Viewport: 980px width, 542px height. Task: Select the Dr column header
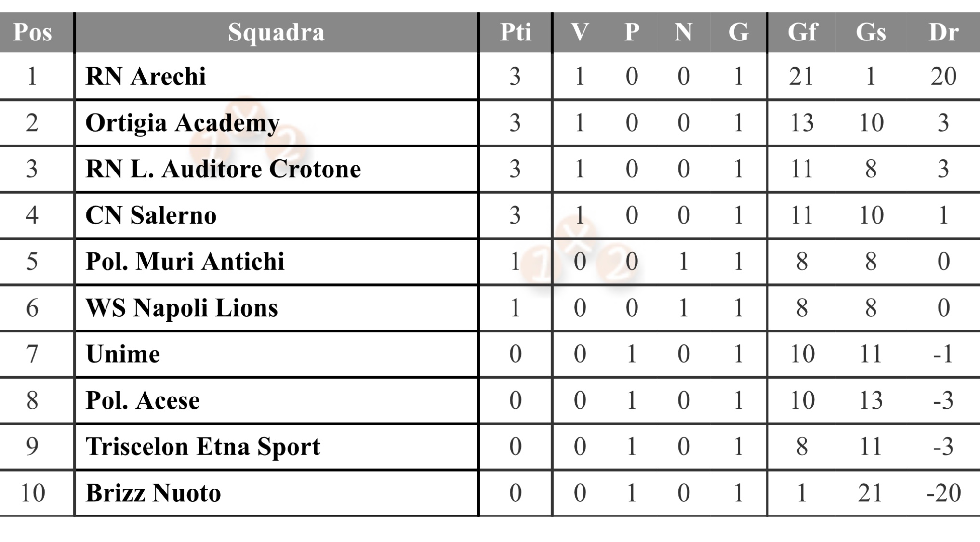943,32
